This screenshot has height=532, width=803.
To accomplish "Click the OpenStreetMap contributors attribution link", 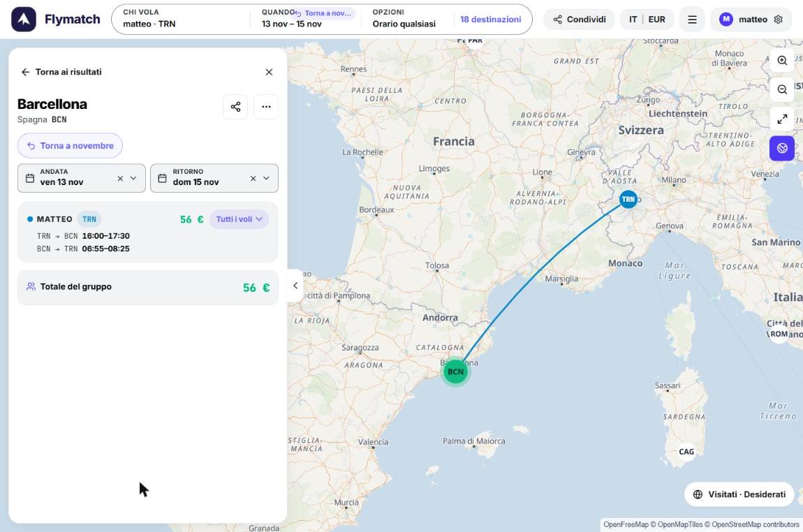I will (x=756, y=524).
